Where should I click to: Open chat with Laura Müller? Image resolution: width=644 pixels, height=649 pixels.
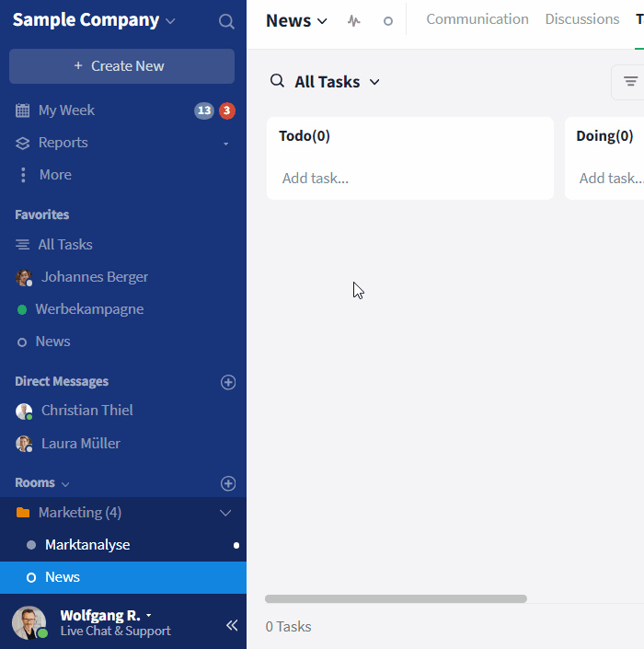pos(81,444)
